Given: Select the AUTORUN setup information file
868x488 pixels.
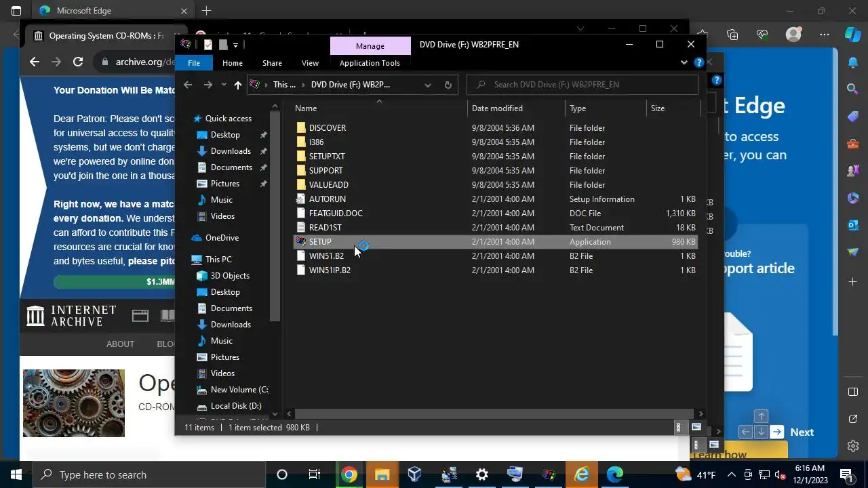Looking at the screenshot, I should pos(327,199).
